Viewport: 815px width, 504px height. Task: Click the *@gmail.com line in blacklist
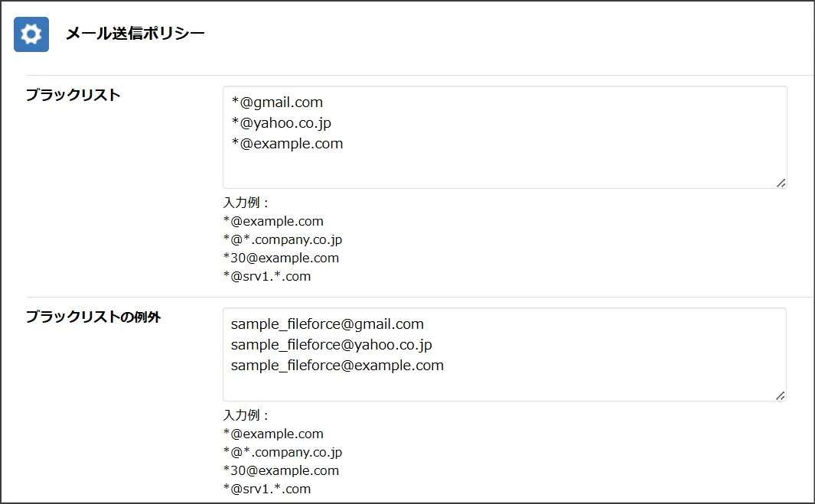coord(277,102)
